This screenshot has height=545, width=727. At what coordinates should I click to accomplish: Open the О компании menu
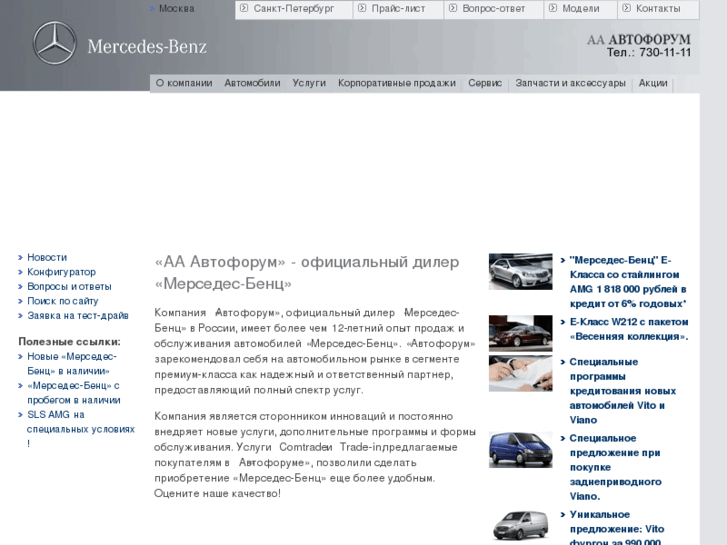pyautogui.click(x=184, y=83)
